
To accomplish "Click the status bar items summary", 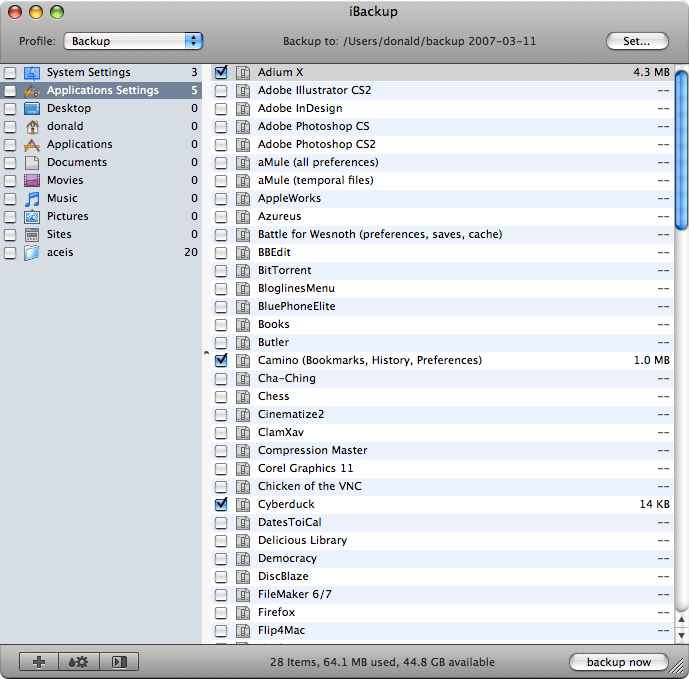I will tap(382, 662).
